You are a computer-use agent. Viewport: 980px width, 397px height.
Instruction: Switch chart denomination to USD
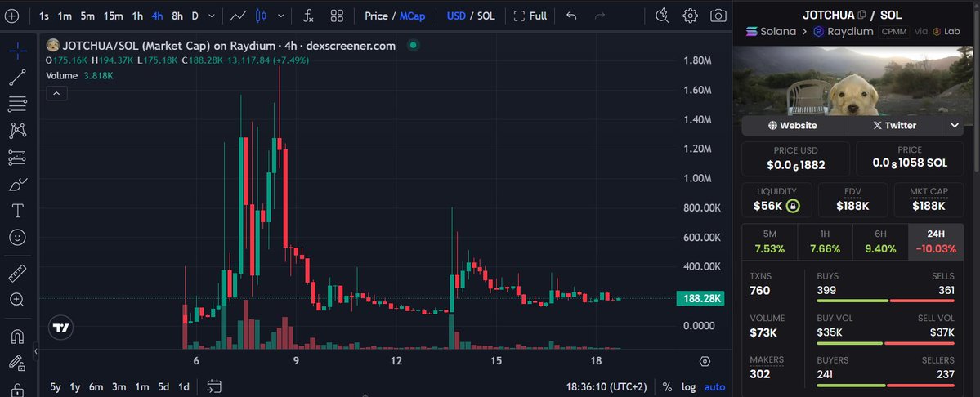pos(456,16)
